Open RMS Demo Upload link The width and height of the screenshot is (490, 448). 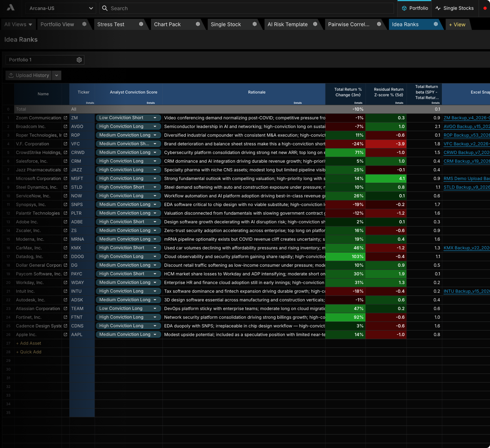(x=466, y=178)
